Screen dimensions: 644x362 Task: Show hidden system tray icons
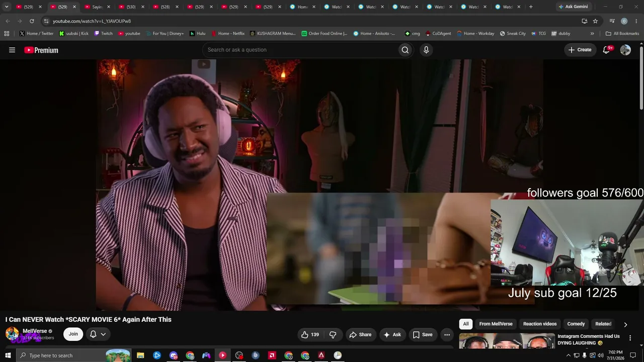(x=569, y=355)
